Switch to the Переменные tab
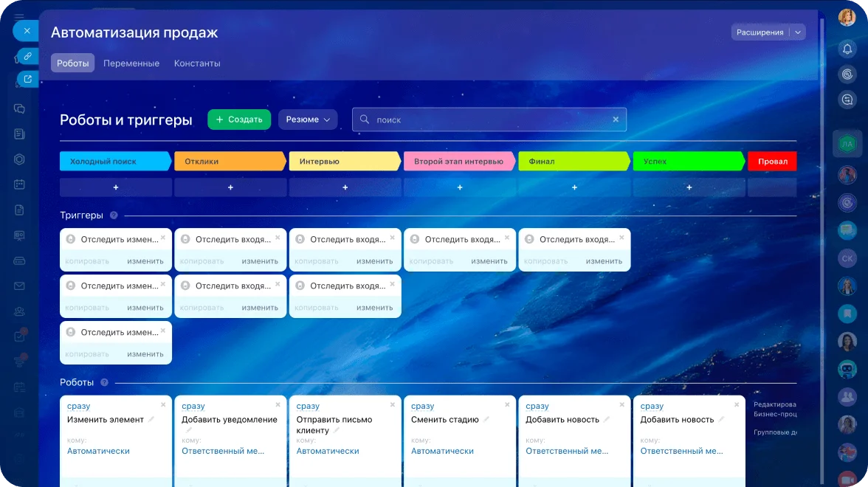This screenshot has width=868, height=487. coord(131,63)
